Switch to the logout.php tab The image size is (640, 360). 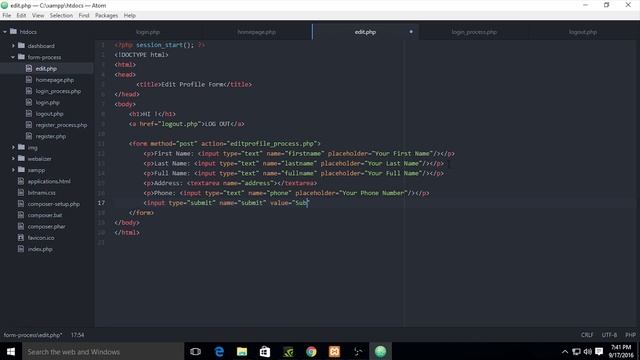pos(583,32)
